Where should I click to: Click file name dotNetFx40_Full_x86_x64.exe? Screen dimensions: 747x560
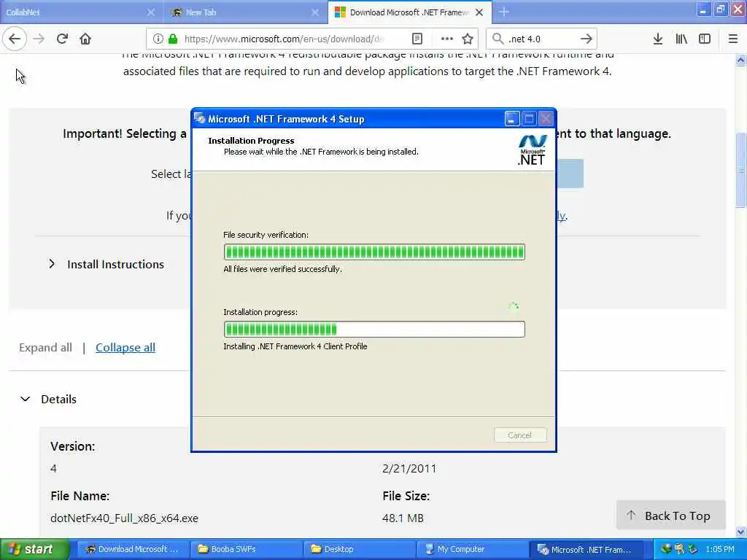(x=124, y=518)
